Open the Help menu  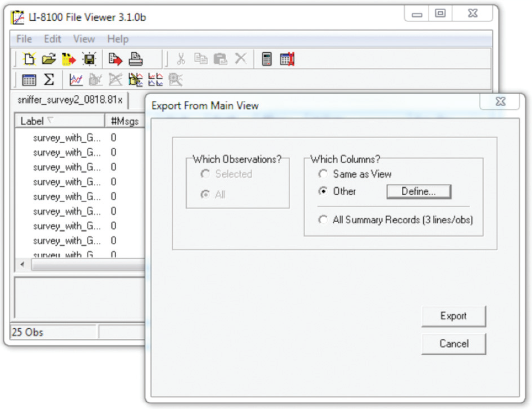point(118,39)
